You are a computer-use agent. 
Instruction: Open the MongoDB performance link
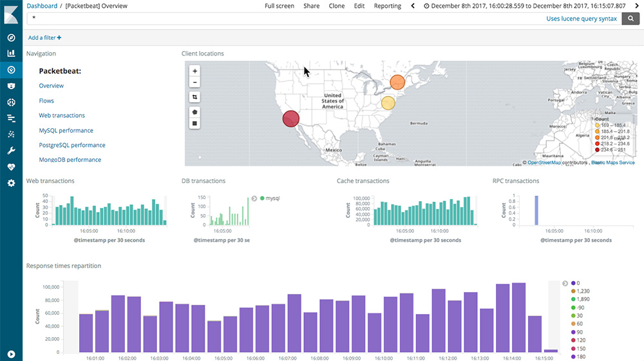click(x=70, y=159)
